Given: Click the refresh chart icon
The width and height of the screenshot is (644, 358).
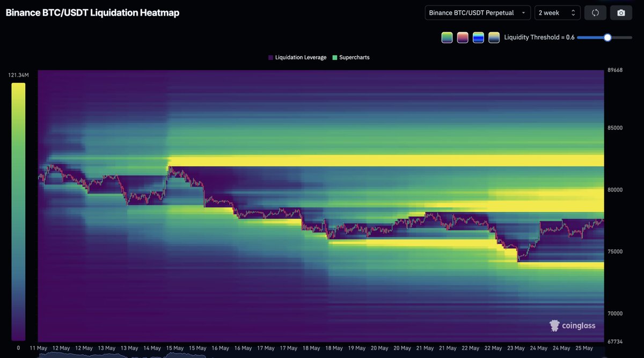Looking at the screenshot, I should tap(595, 13).
